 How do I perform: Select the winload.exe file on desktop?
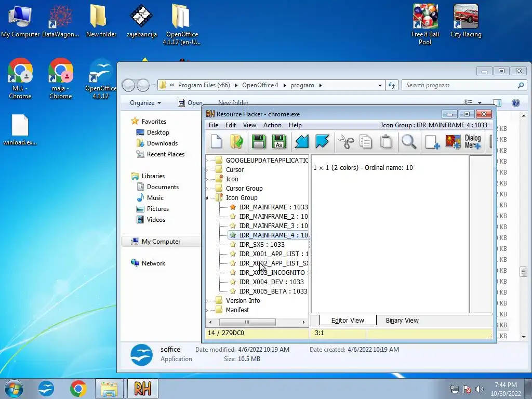click(20, 130)
